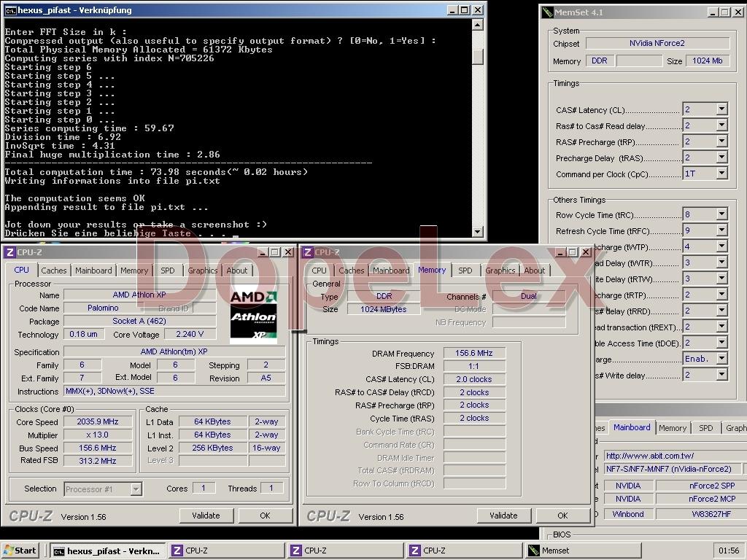This screenshot has width=747, height=560.
Task: Open the tWTR delay dropdown
Action: coord(721,262)
